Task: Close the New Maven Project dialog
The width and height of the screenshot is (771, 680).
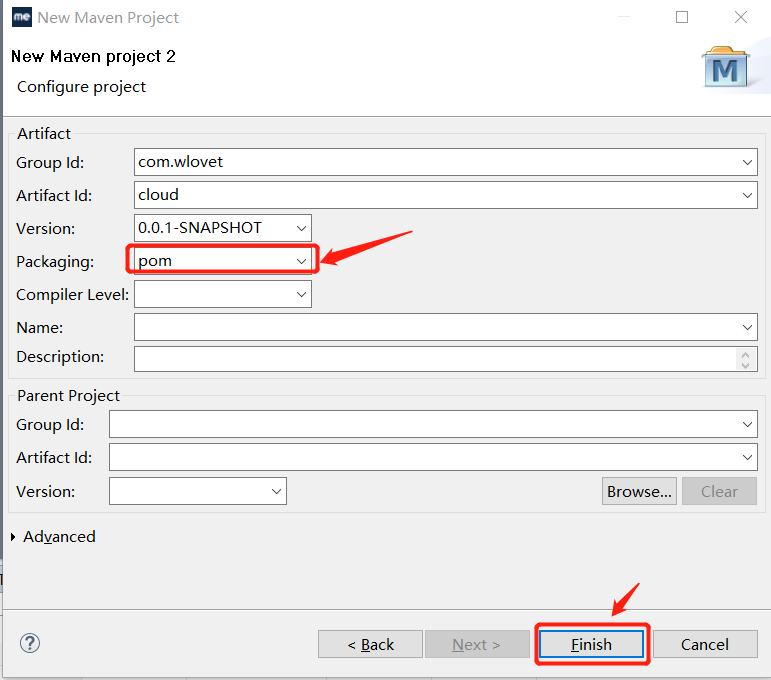Action: tap(741, 17)
